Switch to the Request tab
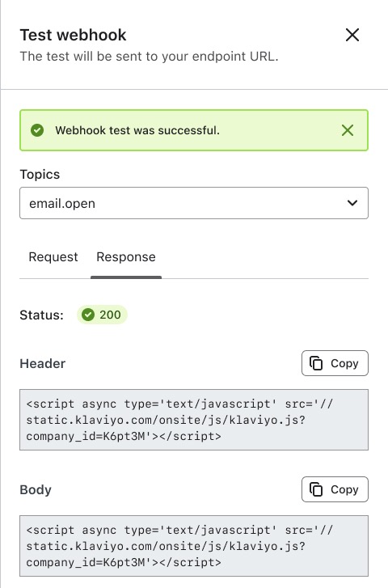This screenshot has width=388, height=588. click(53, 257)
